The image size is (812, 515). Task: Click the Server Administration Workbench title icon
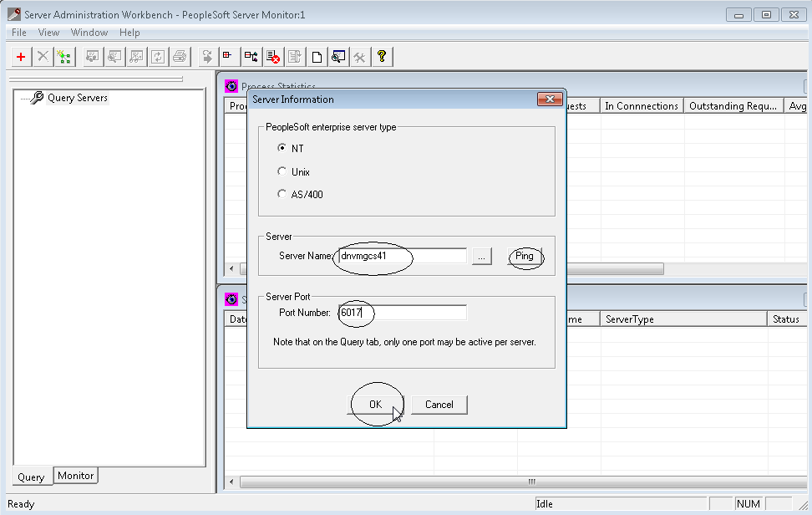pyautogui.click(x=14, y=14)
